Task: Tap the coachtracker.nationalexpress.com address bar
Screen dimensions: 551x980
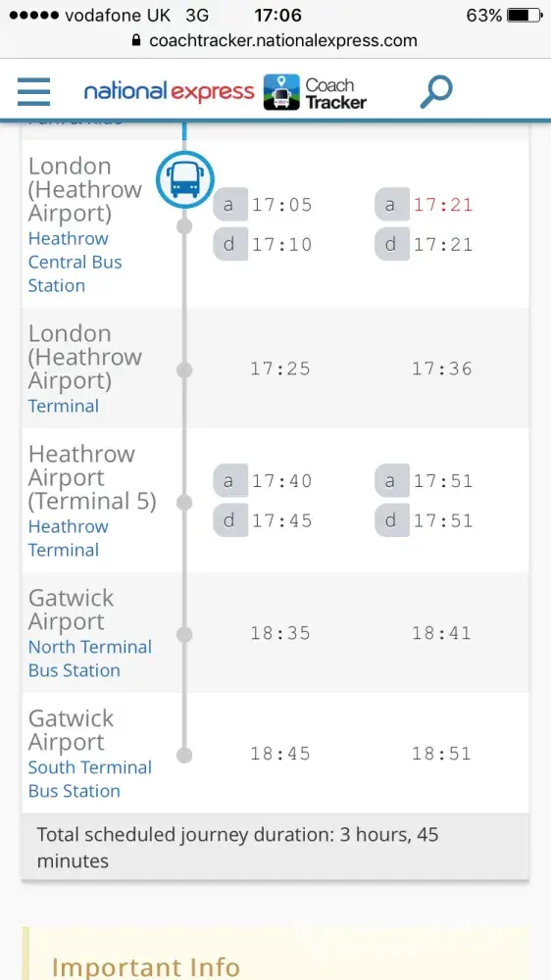Action: 275,41
